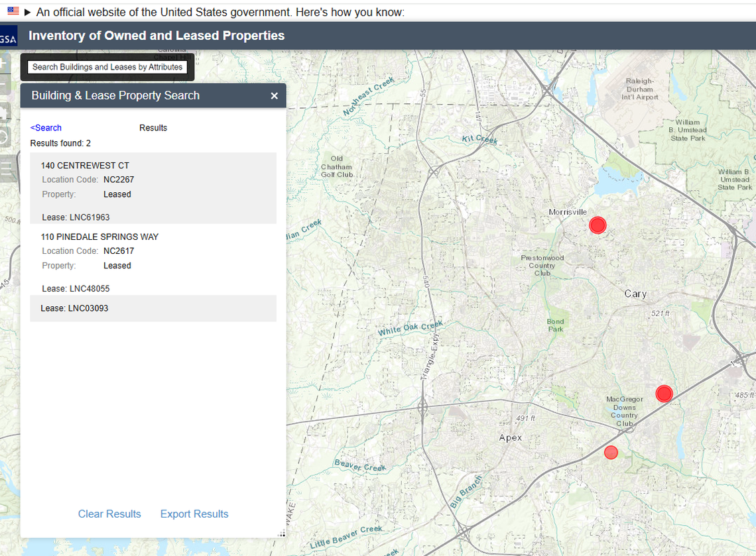Select the red property marker near Morrisville

(x=597, y=225)
